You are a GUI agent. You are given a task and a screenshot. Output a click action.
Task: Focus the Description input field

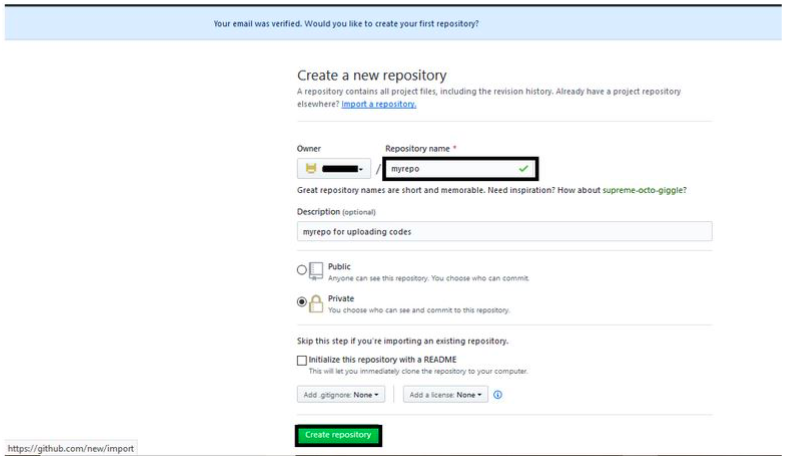click(504, 231)
